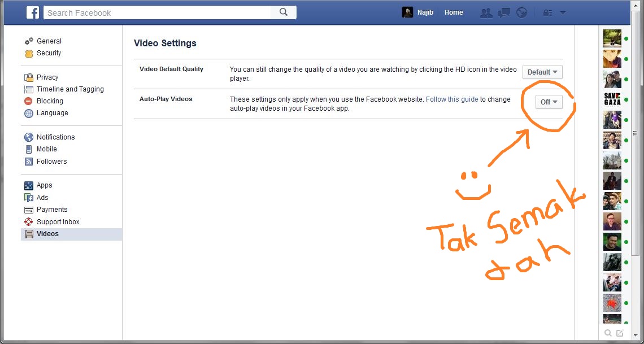
Task: Click the Facebook logo icon
Action: click(32, 12)
